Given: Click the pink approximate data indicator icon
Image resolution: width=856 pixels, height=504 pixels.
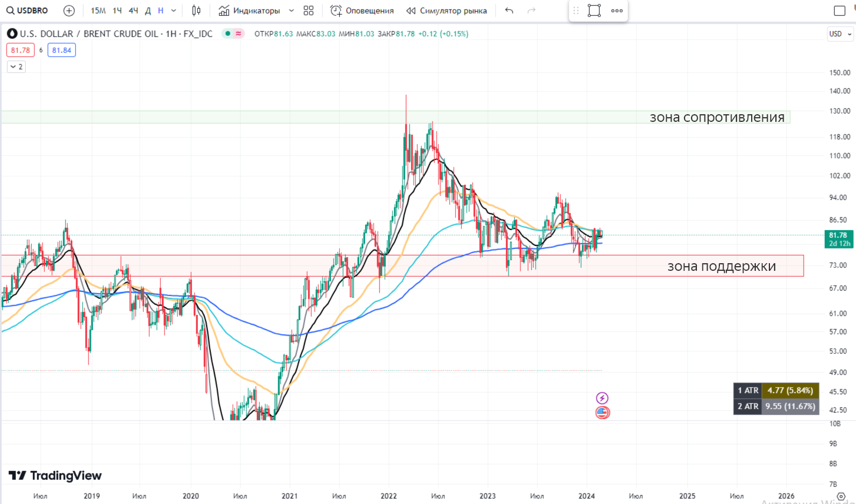Looking at the screenshot, I should pyautogui.click(x=239, y=34).
